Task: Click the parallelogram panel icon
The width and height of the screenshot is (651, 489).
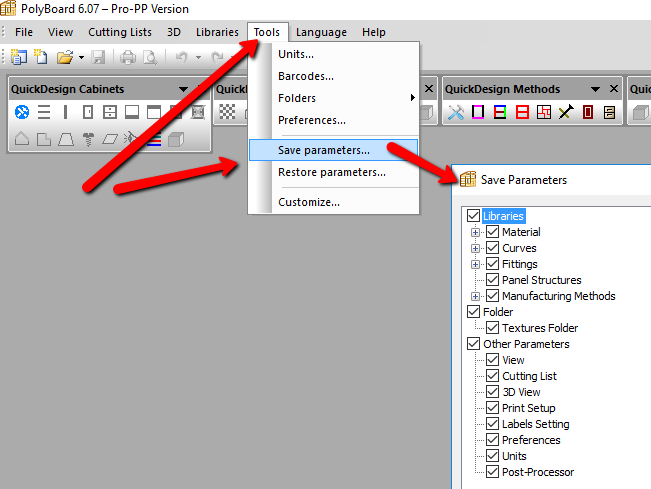Action: (x=110, y=139)
